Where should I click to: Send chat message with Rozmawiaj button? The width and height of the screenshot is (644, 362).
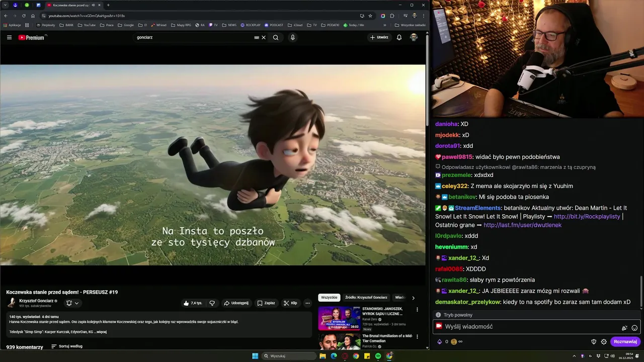625,341
